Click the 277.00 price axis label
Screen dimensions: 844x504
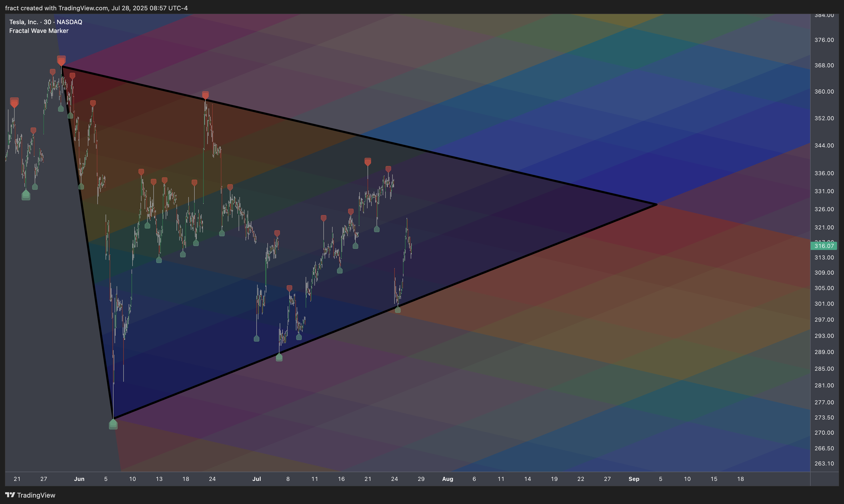[824, 402]
